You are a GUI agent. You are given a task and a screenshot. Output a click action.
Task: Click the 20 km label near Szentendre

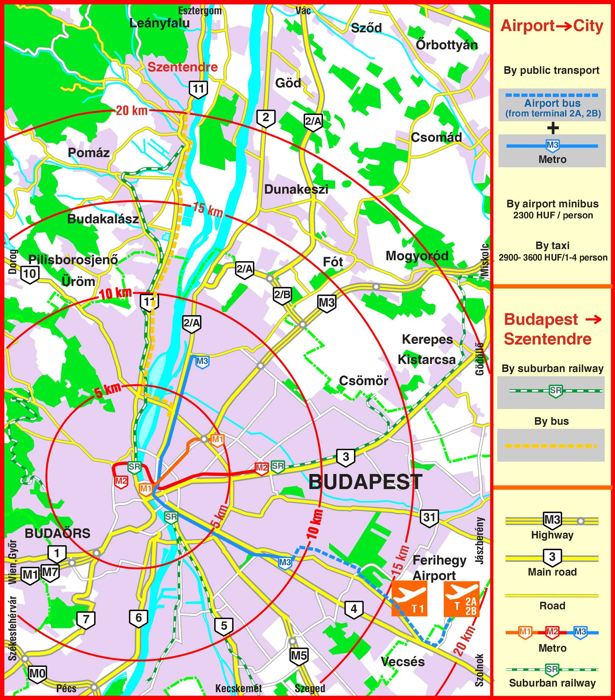click(x=132, y=110)
